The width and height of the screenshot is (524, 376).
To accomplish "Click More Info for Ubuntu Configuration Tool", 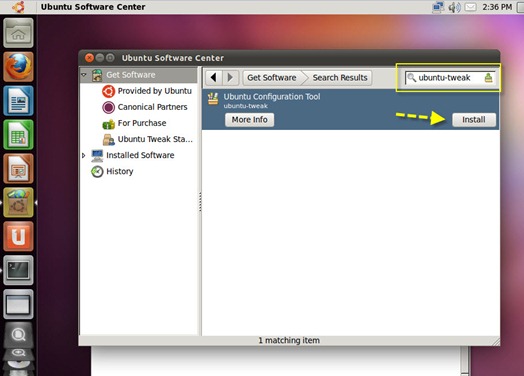I will coord(249,120).
